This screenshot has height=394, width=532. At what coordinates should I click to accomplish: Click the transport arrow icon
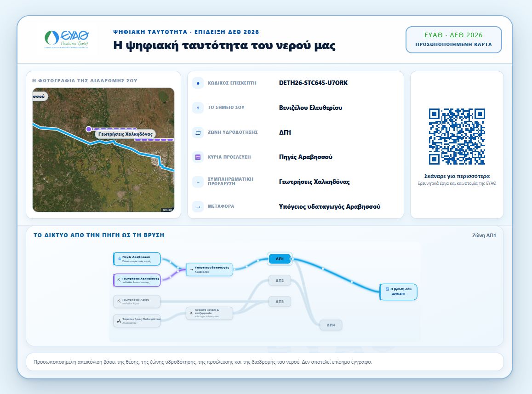click(198, 206)
